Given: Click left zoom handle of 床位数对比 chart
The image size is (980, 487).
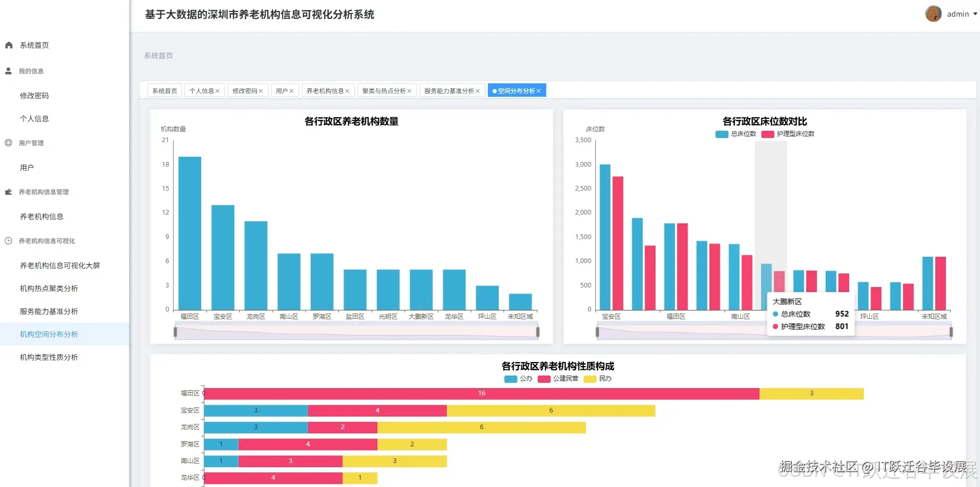Looking at the screenshot, I should pos(597,332).
